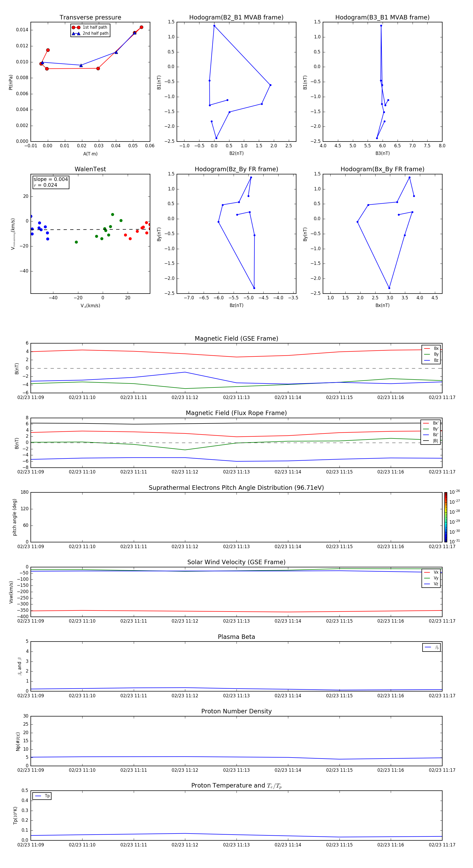473x868 pixels.
Task: Click the 'slope = 0.004' annotation
Action: 51,179
